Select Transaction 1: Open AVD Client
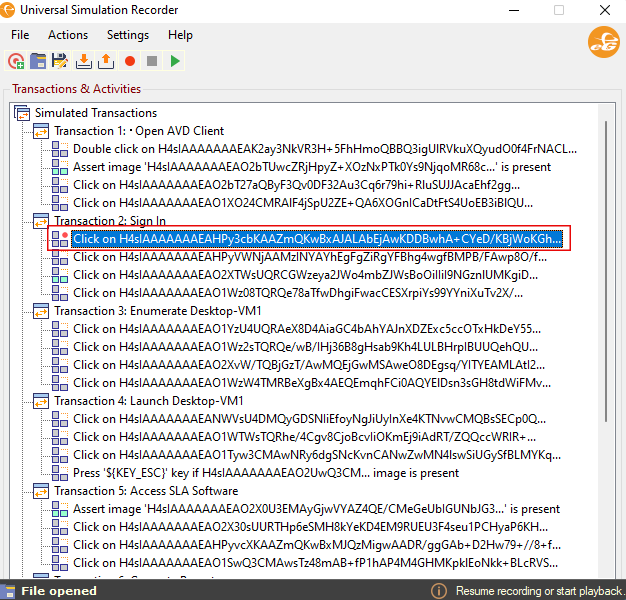The image size is (626, 600). pos(139,131)
